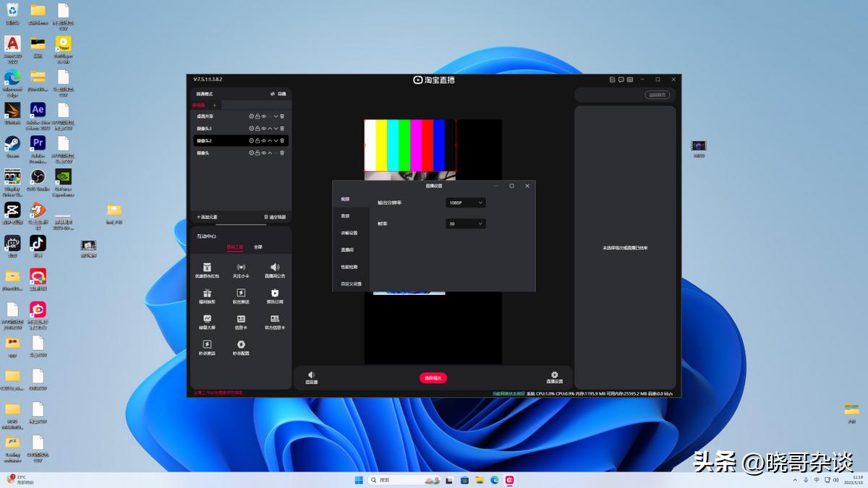Click the color bars test pattern preview

click(x=409, y=145)
